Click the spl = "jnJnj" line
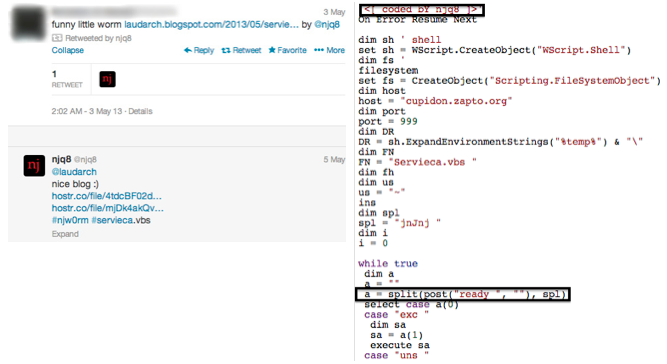667x364 pixels. coord(399,223)
